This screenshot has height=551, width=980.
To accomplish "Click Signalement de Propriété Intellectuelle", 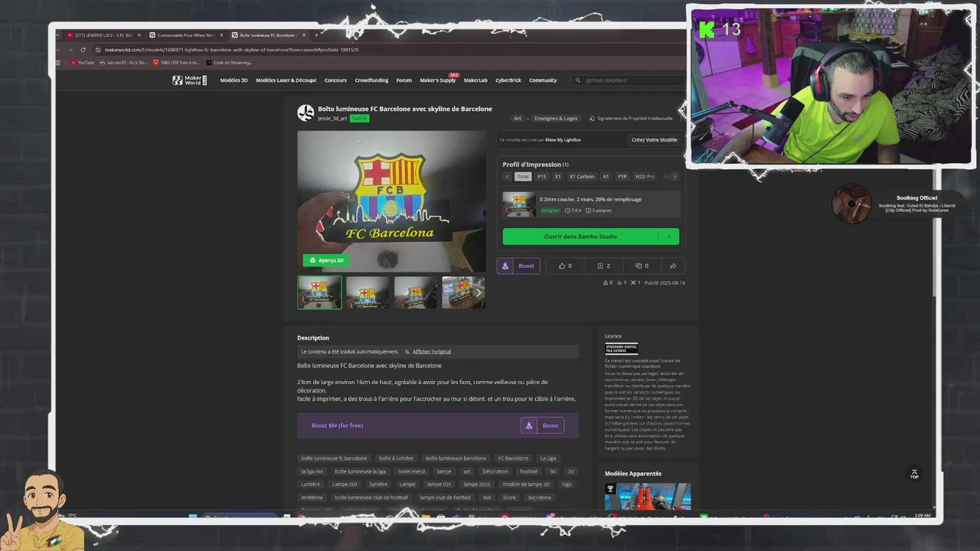I will [x=631, y=119].
